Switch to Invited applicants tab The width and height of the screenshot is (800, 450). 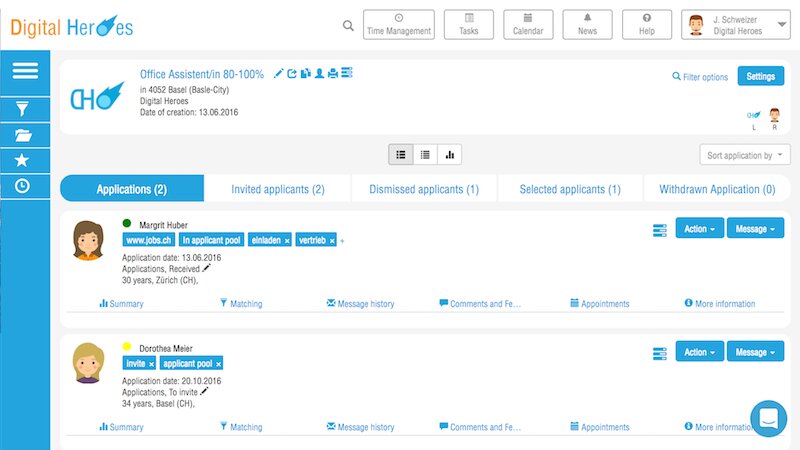pos(277,189)
